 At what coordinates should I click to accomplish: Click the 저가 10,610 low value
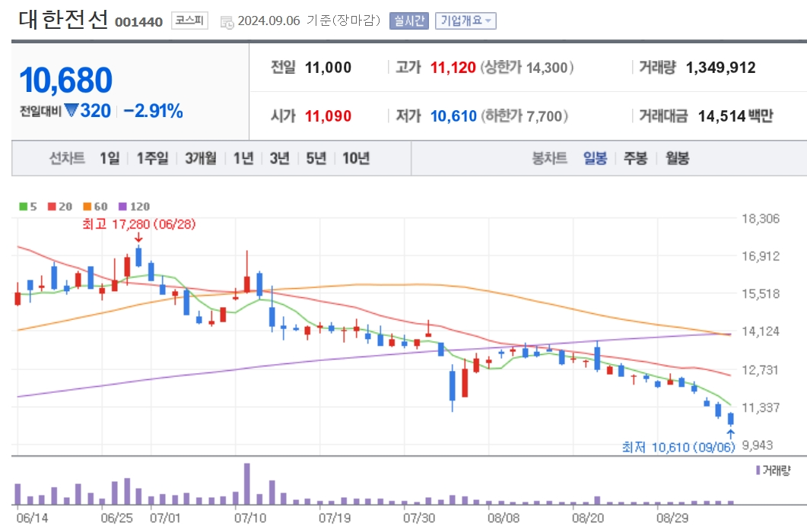click(453, 116)
